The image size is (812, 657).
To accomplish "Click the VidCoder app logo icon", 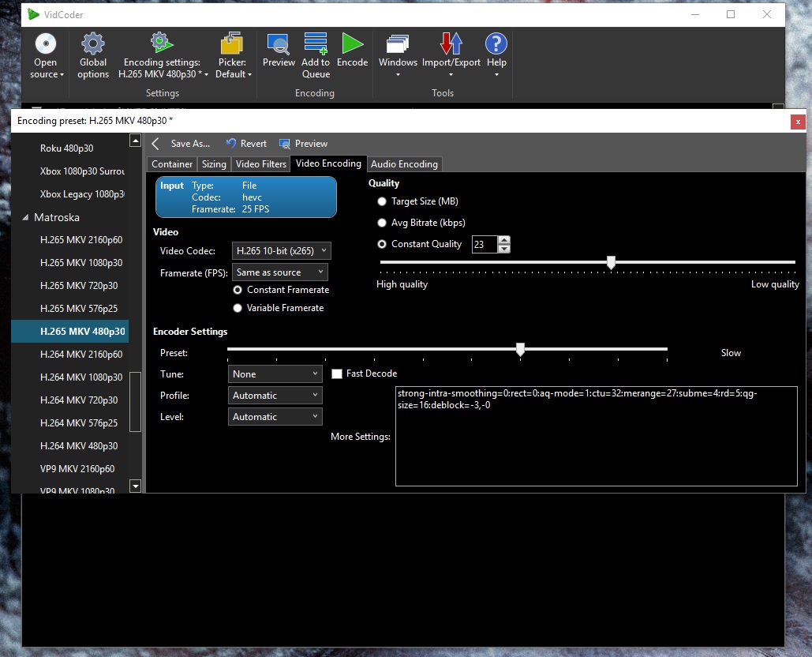I will tap(33, 14).
